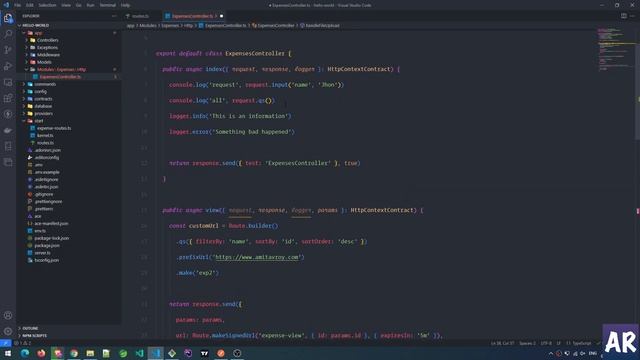Open ExpensesController.ts in the file tree
This screenshot has height=360, width=640.
69,77
